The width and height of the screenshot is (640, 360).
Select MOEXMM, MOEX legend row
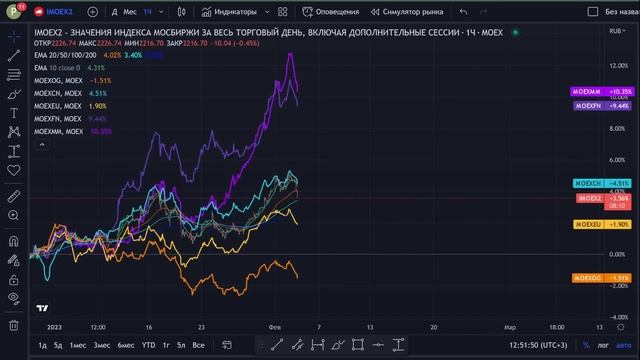(59, 131)
